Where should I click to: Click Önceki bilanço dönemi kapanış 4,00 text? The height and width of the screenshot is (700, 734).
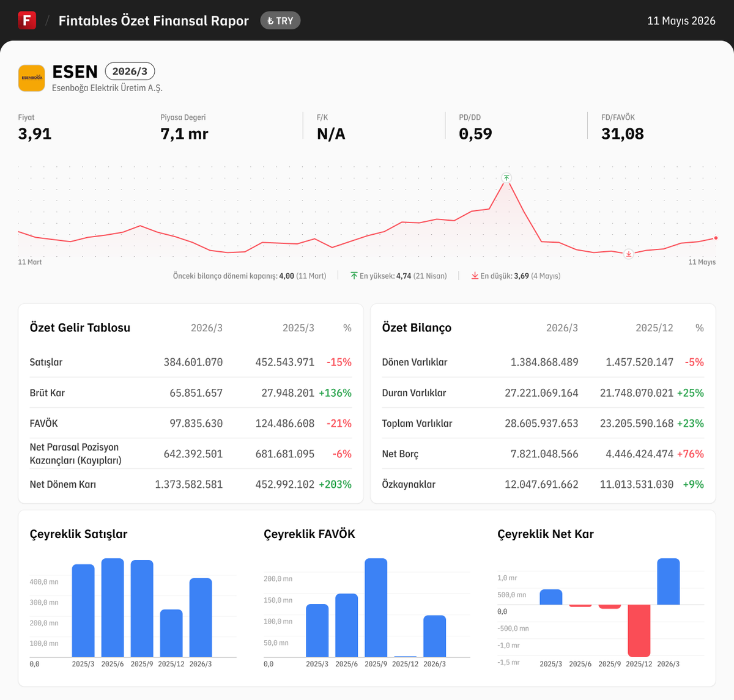coord(250,276)
